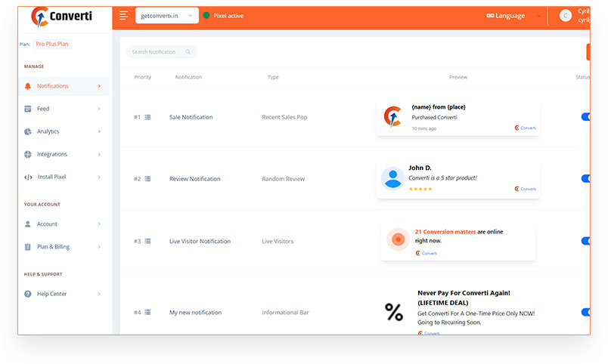The image size is (608, 364).
Task: Open the getconverti.in site dropdown
Action: tap(166, 16)
